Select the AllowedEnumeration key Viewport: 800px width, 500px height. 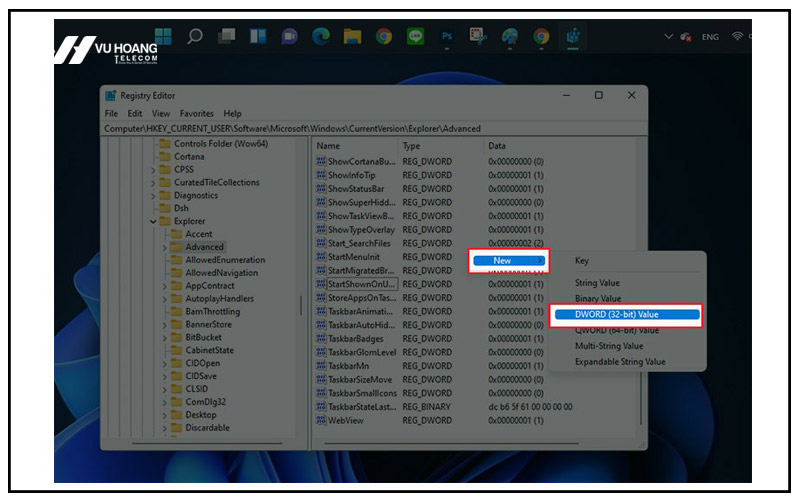(x=225, y=260)
